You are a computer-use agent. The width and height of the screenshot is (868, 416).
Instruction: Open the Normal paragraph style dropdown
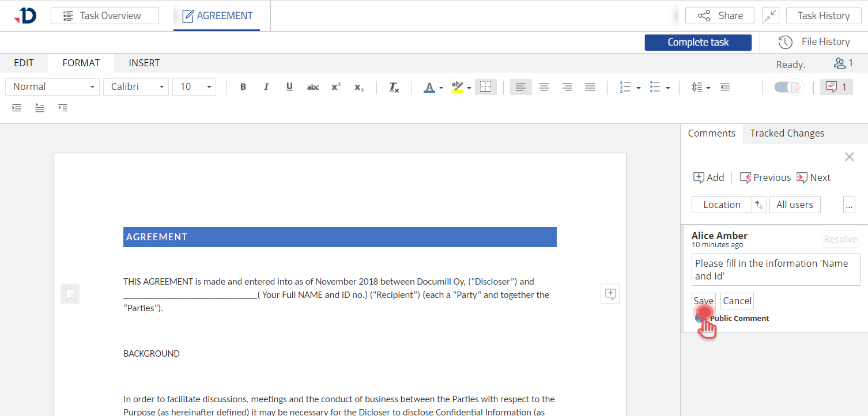click(52, 87)
